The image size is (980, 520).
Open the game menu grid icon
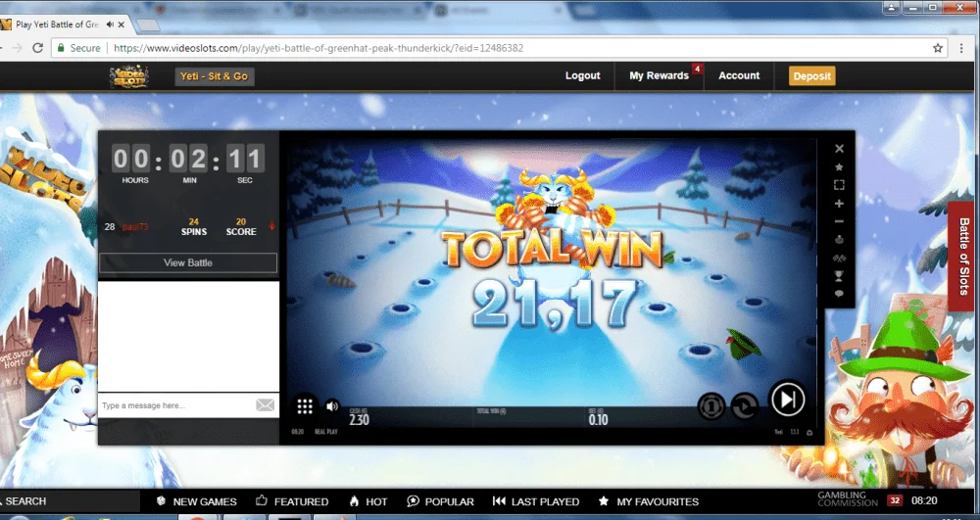point(305,406)
